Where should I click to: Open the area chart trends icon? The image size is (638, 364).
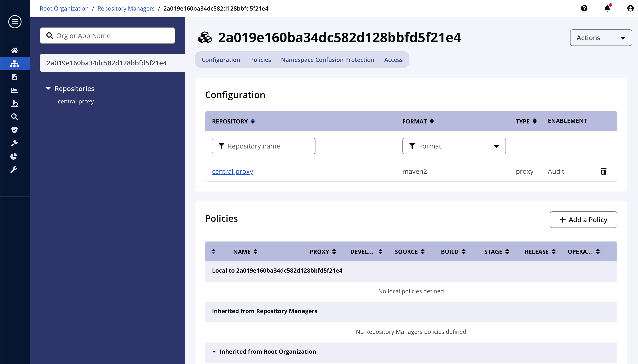[x=14, y=90]
